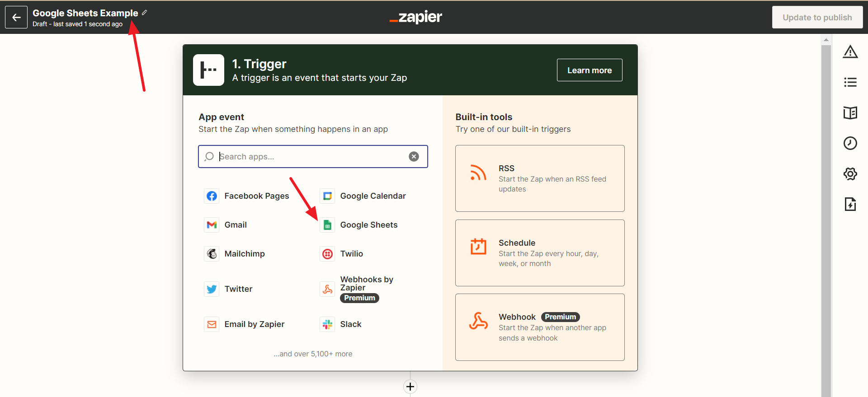Choose the Google Sheets app icon
Image resolution: width=868 pixels, height=397 pixels.
(x=327, y=225)
